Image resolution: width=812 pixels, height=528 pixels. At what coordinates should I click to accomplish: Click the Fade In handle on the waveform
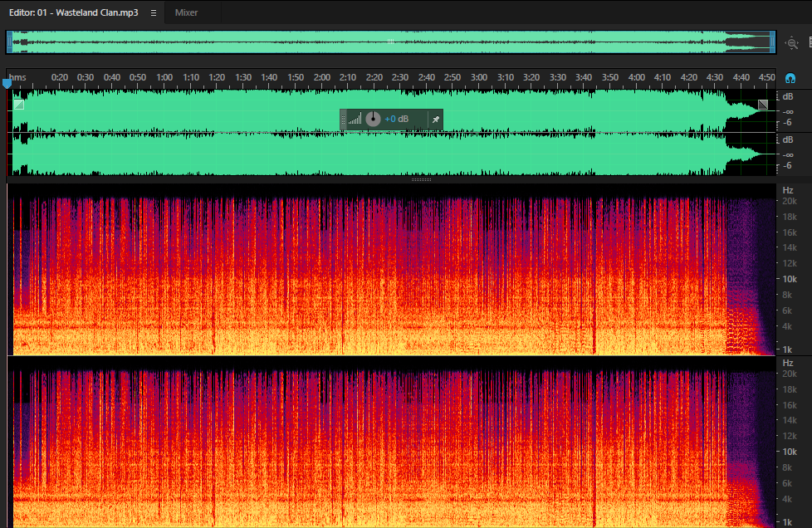click(18, 105)
